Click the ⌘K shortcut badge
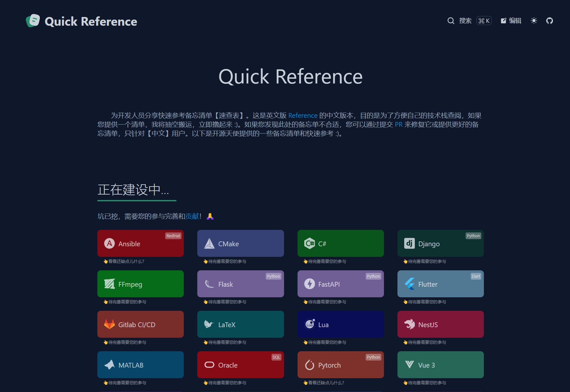570x392 pixels. 484,21
